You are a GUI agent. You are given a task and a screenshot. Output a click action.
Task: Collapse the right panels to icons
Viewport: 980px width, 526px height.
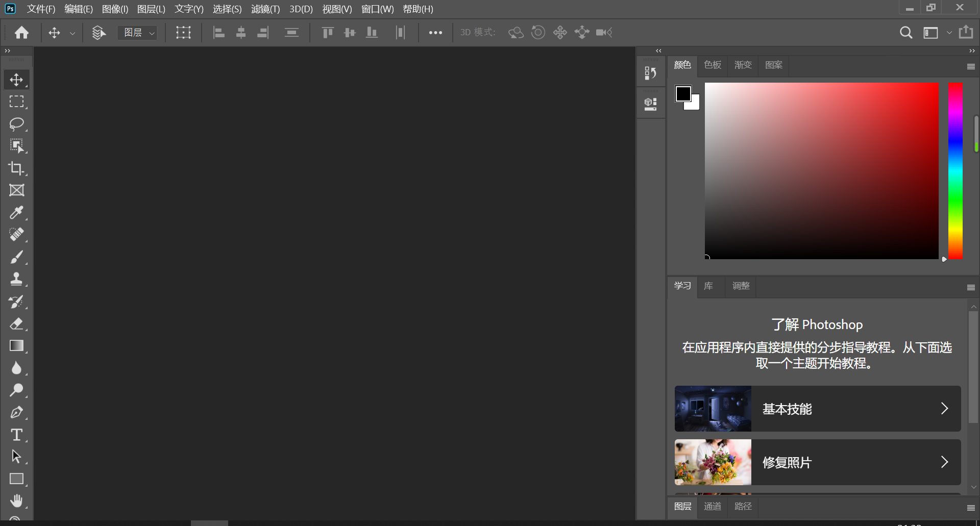tap(972, 51)
